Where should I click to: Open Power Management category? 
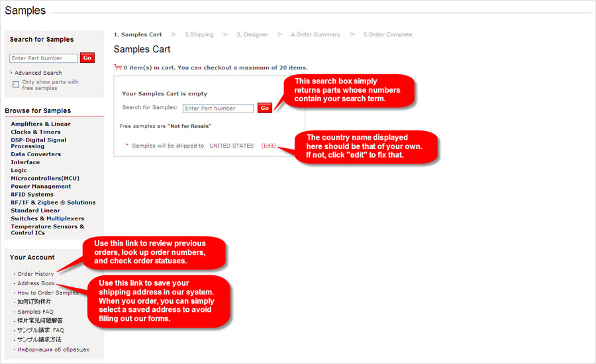coord(40,186)
